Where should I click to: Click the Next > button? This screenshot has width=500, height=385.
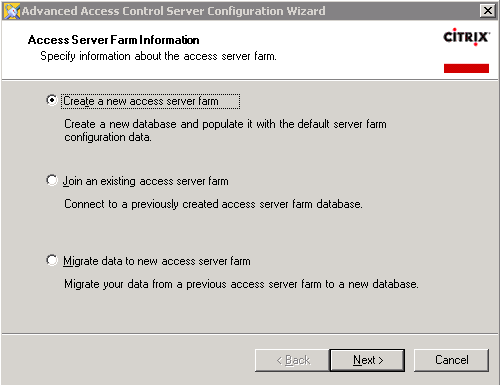(x=367, y=360)
